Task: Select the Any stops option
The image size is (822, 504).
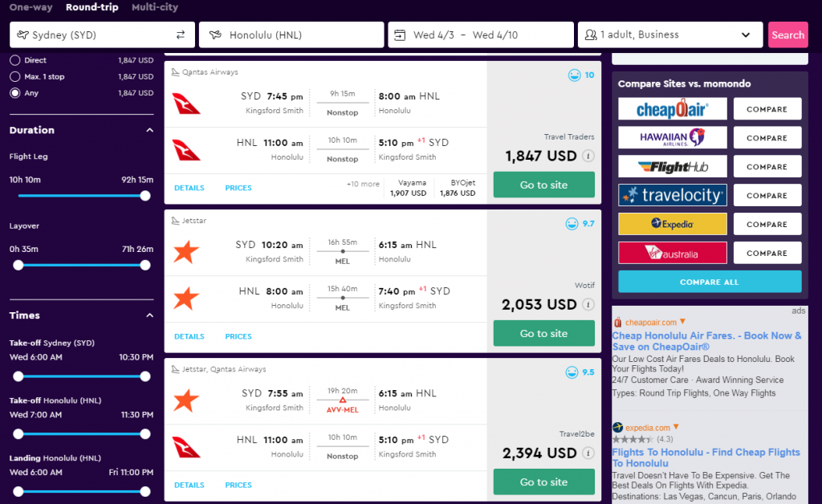Action: click(15, 93)
